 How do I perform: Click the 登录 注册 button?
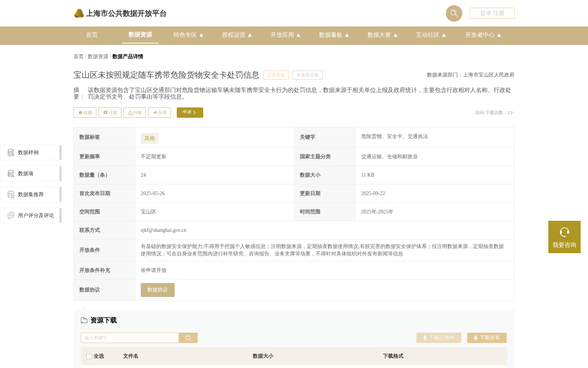[x=492, y=13]
